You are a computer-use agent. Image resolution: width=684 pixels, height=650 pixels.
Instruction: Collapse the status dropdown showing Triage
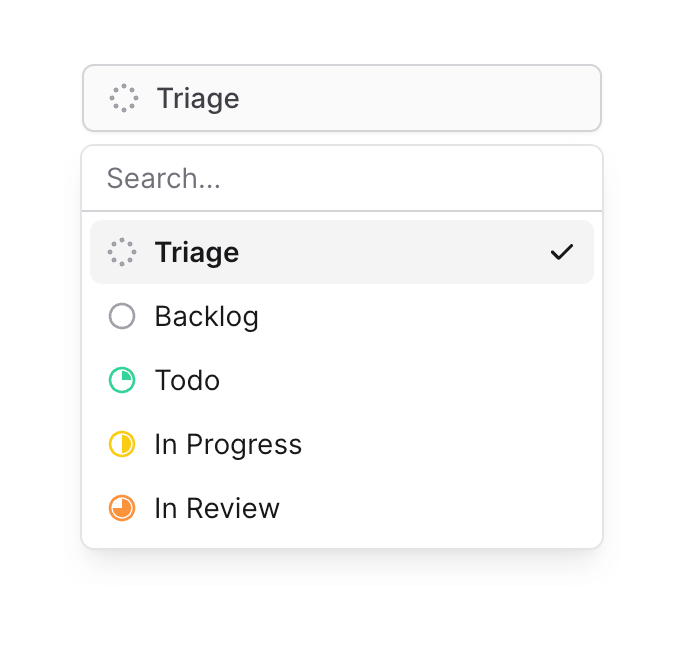342,98
